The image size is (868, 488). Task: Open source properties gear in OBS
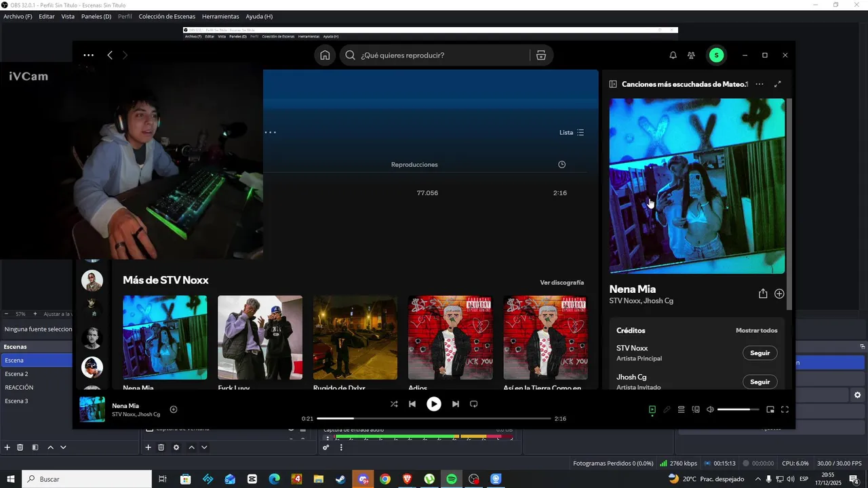tap(176, 447)
